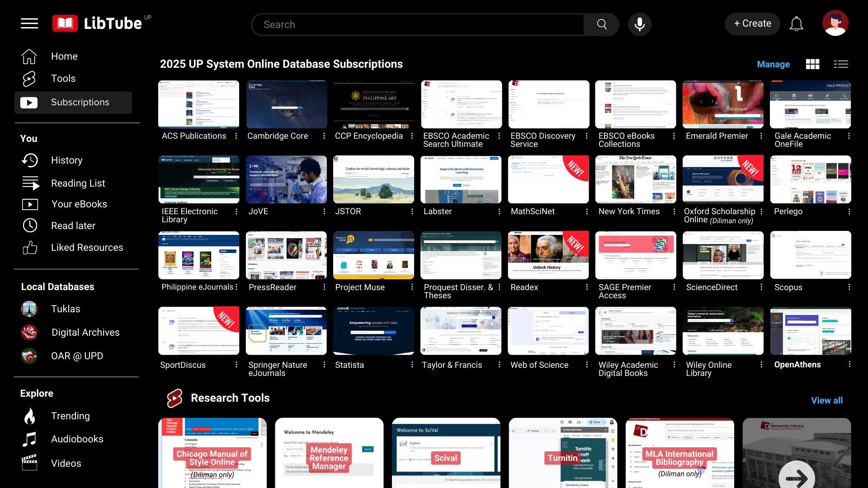This screenshot has width=868, height=488.
Task: Click the Manage link
Action: (x=773, y=64)
